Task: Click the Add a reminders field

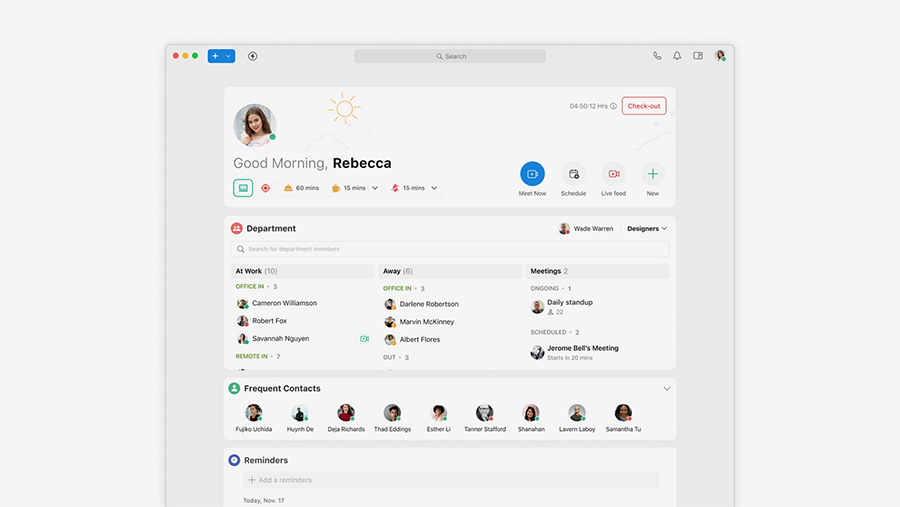Action: coord(452,480)
